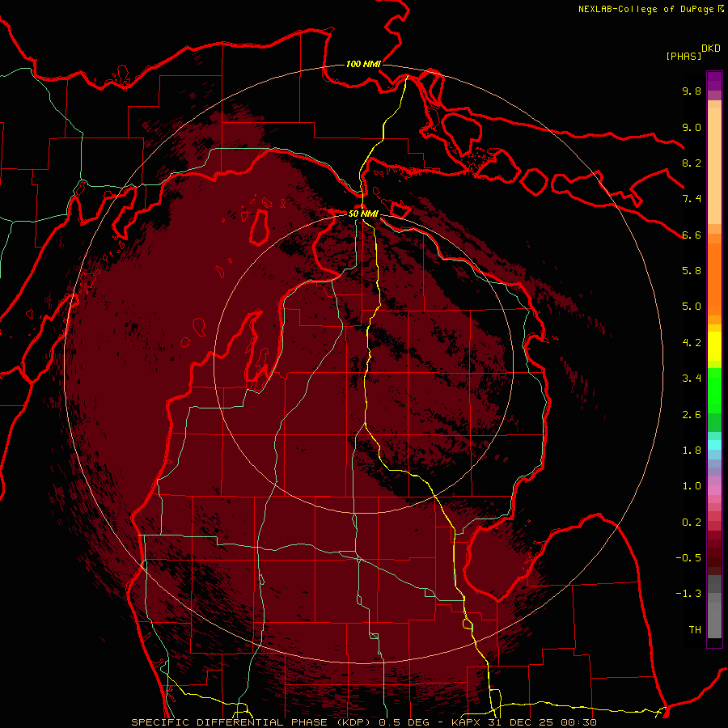Select the 6.6 legend value
Screen dimensions: 728x728
(x=692, y=235)
